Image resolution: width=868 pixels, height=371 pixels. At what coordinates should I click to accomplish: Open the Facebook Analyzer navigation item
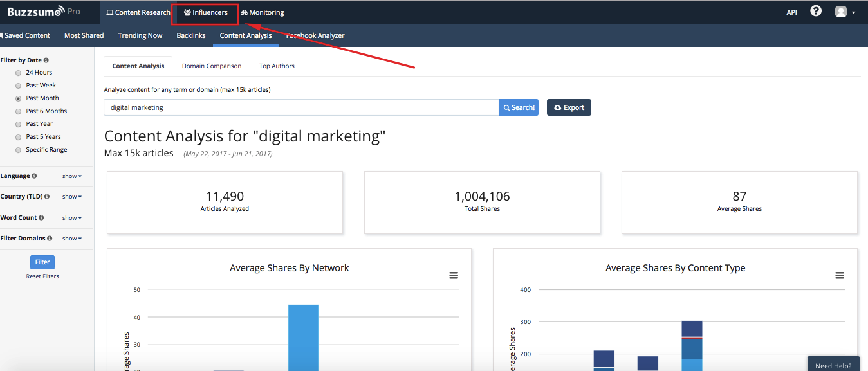pyautogui.click(x=315, y=35)
